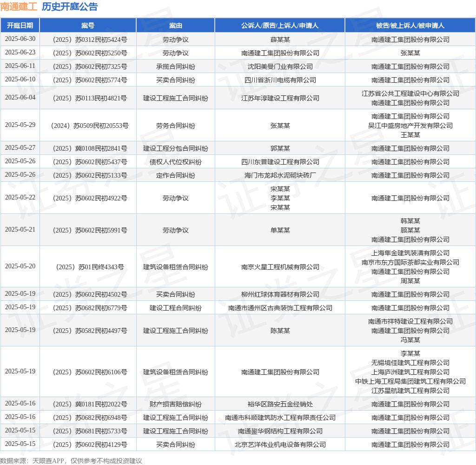This screenshot has height=465, width=476.
Task: Click defendant 张某某 in 2025-06-23 row
Action: pos(410,53)
